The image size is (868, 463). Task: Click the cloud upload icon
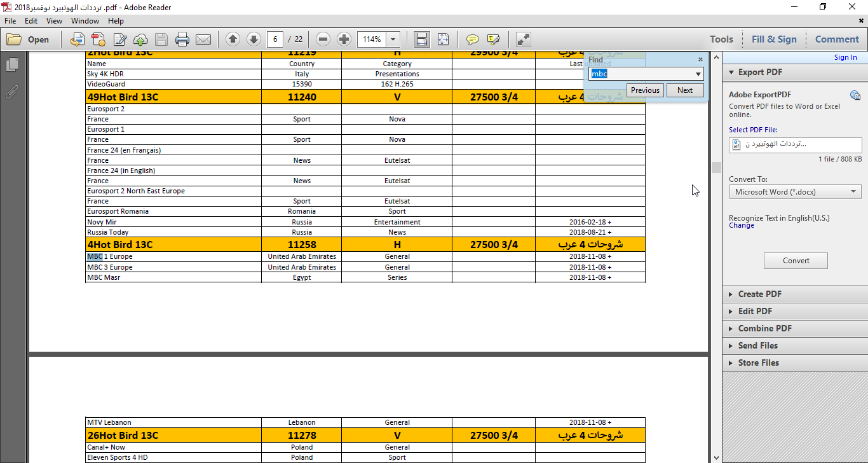click(140, 39)
